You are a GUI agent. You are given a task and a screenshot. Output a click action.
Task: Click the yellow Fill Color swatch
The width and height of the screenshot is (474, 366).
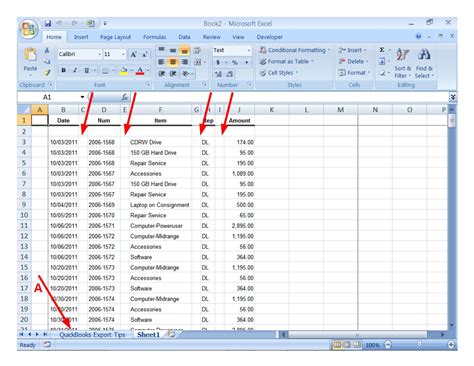[x=123, y=71]
